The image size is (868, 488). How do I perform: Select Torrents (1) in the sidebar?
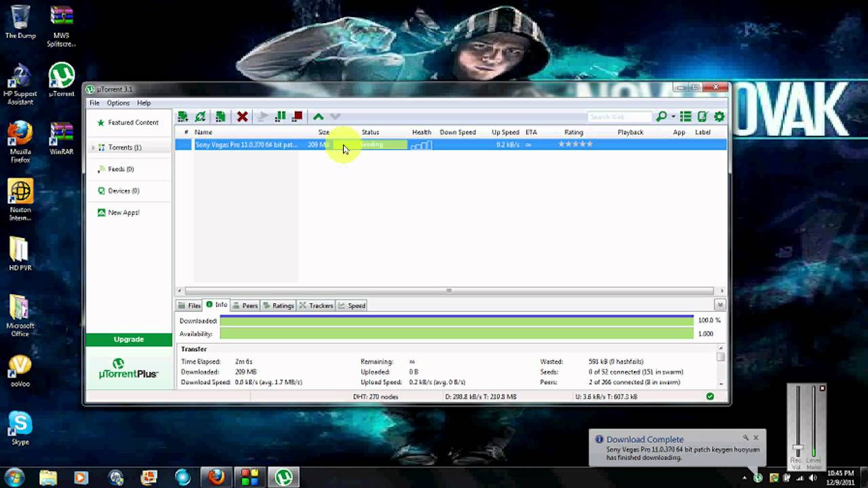[125, 147]
